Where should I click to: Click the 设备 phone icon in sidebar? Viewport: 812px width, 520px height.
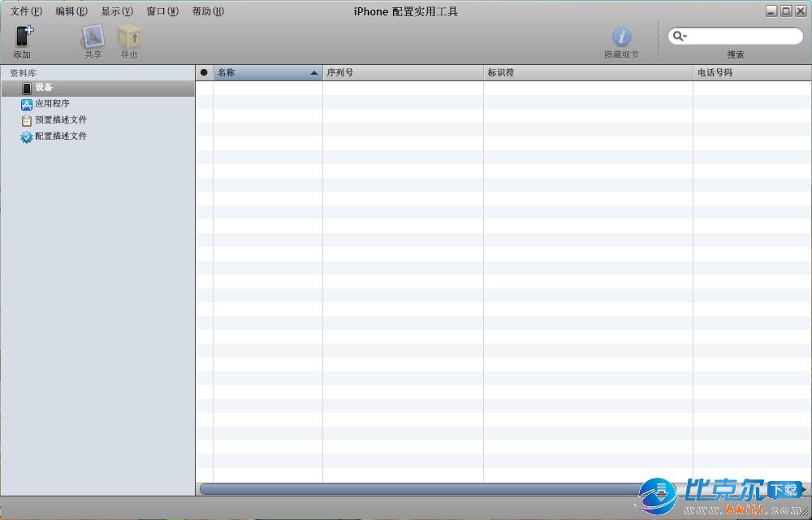click(x=27, y=89)
